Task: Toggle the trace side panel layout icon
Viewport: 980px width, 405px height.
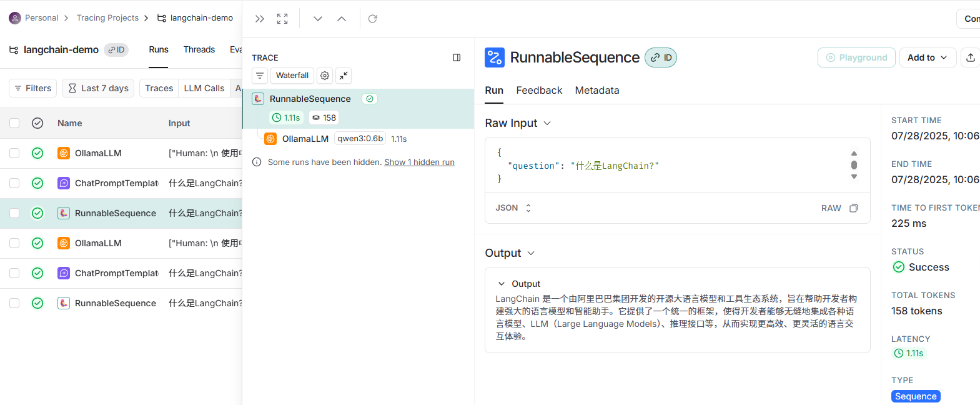Action: [x=457, y=57]
